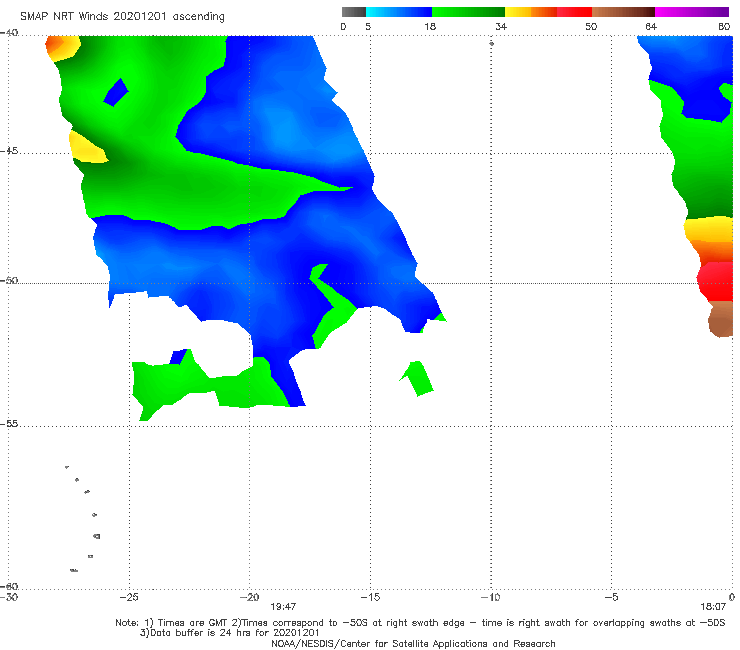740x650 pixels.
Task: Click the color bar label '34'
Action: [x=501, y=27]
